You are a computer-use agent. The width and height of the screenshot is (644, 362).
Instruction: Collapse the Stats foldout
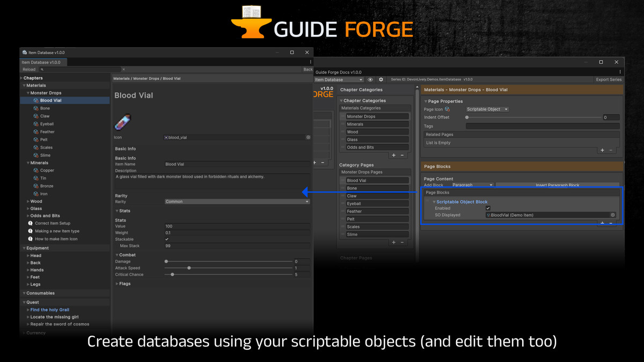[x=118, y=211]
